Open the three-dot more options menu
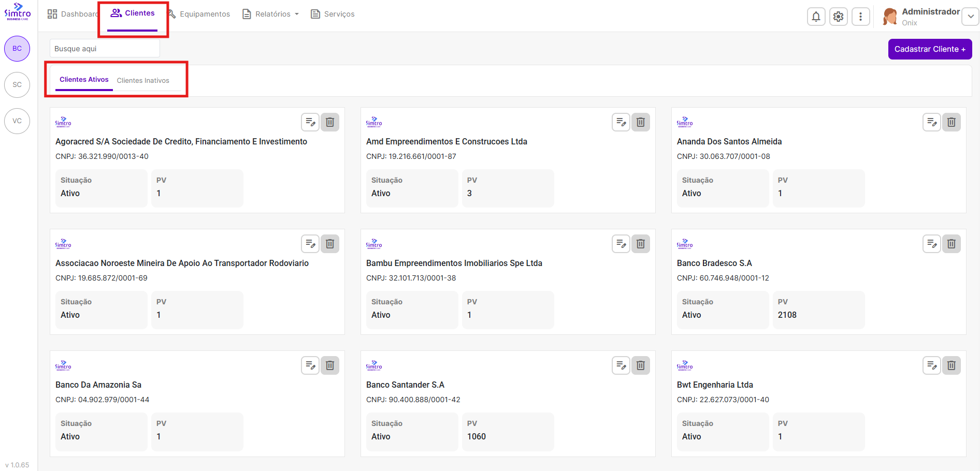This screenshot has width=980, height=471. tap(860, 17)
